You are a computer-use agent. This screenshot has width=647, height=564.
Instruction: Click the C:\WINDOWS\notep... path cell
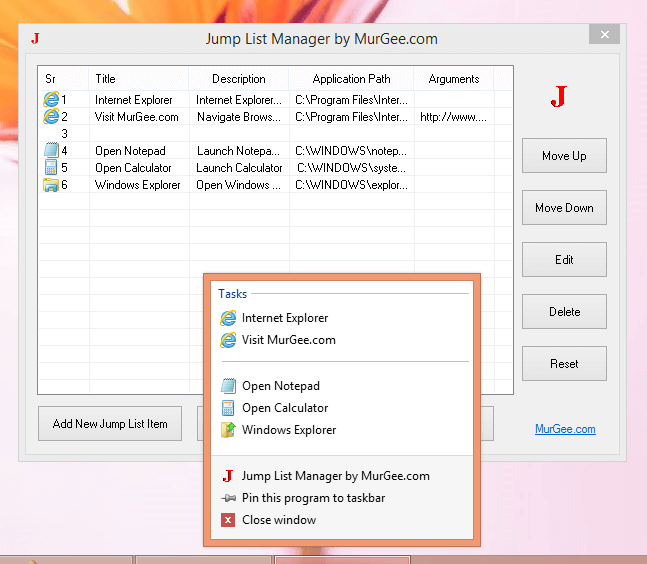point(351,151)
